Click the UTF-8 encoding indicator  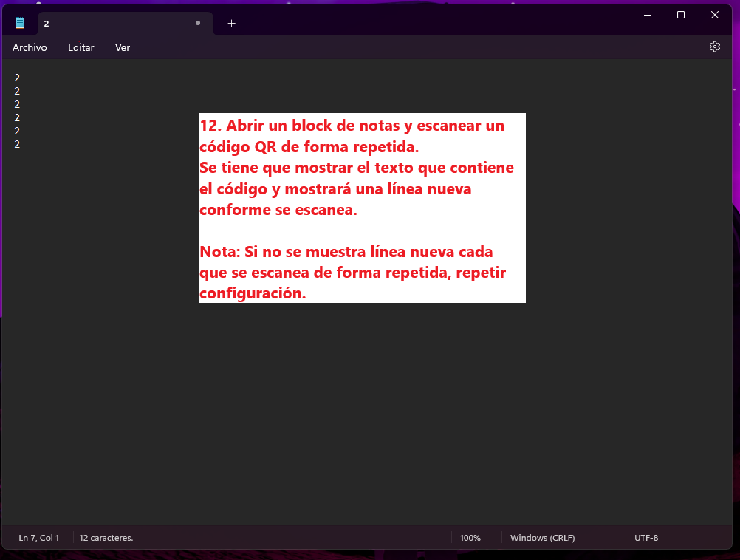[x=646, y=538]
